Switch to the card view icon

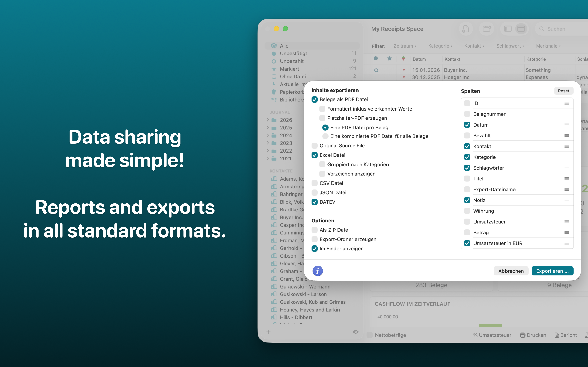pyautogui.click(x=521, y=29)
